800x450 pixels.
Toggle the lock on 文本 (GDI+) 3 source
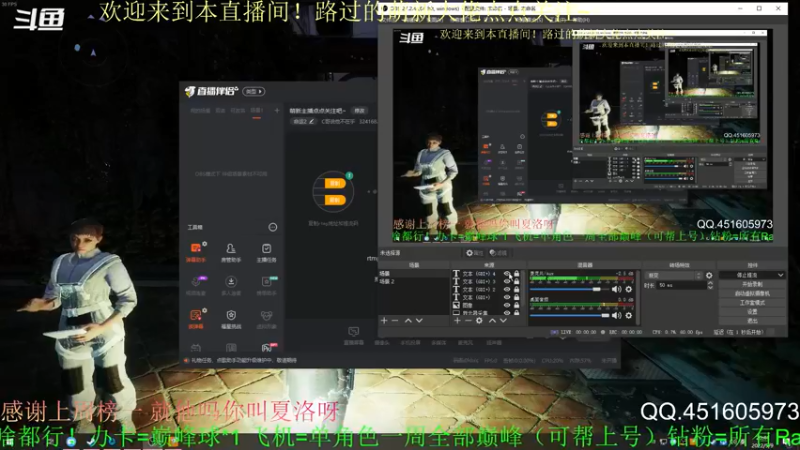coord(517,282)
